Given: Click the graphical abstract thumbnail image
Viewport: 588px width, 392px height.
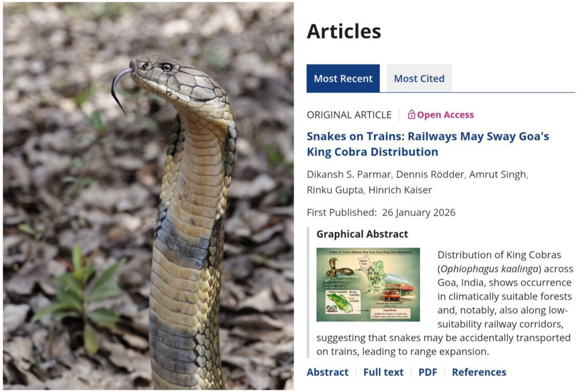Looking at the screenshot, I should point(368,285).
